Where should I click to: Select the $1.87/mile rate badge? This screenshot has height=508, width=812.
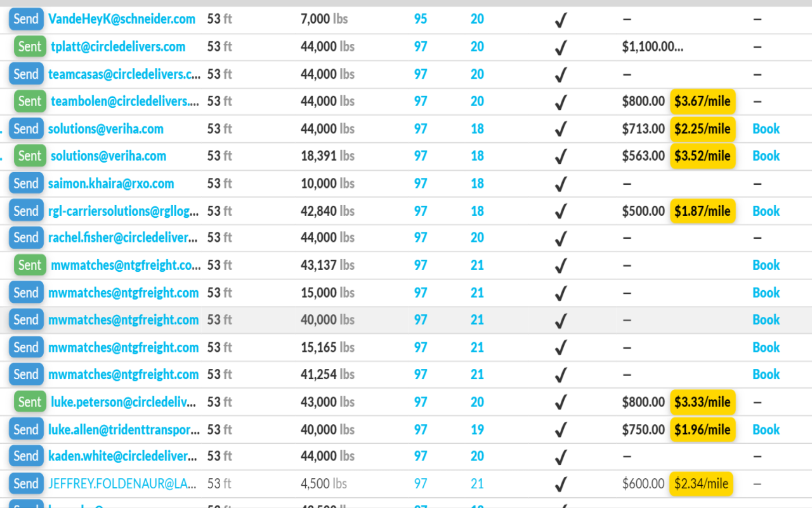[702, 211]
